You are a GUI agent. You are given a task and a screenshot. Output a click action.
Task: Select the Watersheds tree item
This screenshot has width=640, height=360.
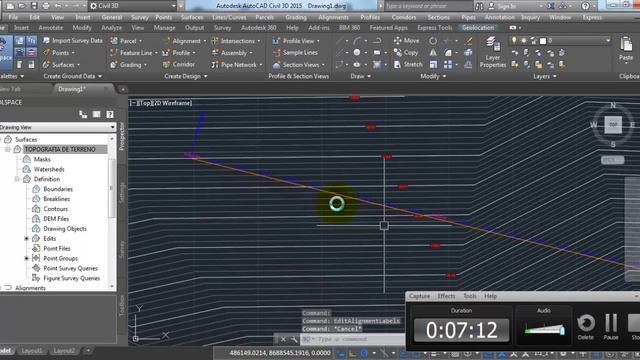[x=49, y=169]
